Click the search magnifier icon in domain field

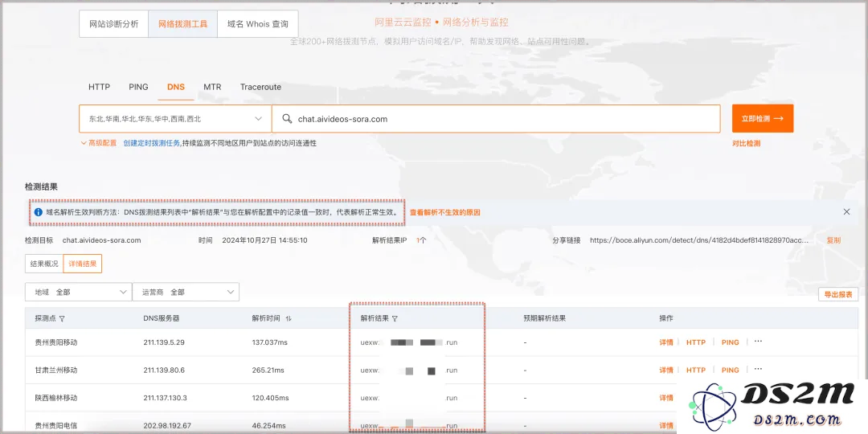pos(287,118)
